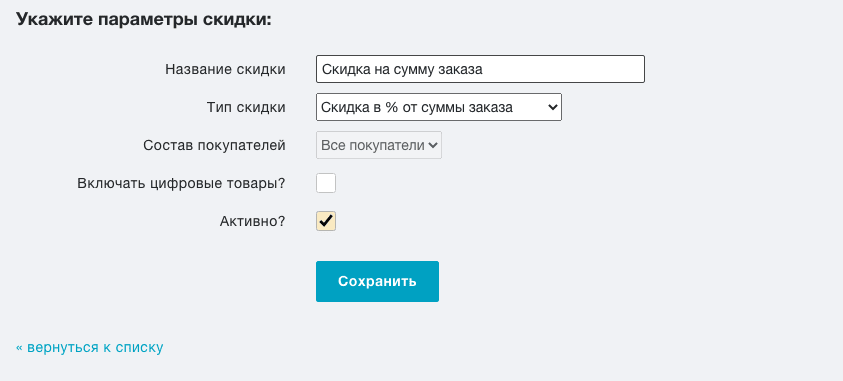Click the Сохранить button
Image resolution: width=843 pixels, height=381 pixels.
pyautogui.click(x=377, y=281)
